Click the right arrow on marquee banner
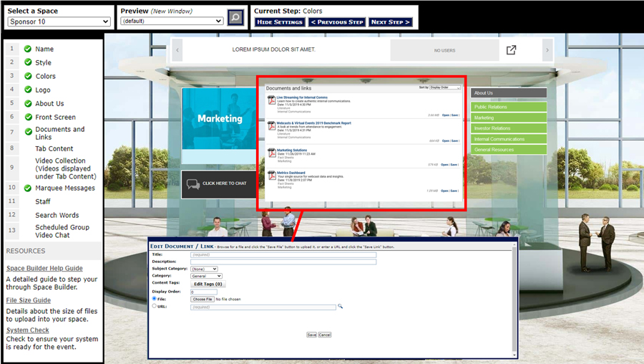644x364 pixels. click(x=547, y=50)
